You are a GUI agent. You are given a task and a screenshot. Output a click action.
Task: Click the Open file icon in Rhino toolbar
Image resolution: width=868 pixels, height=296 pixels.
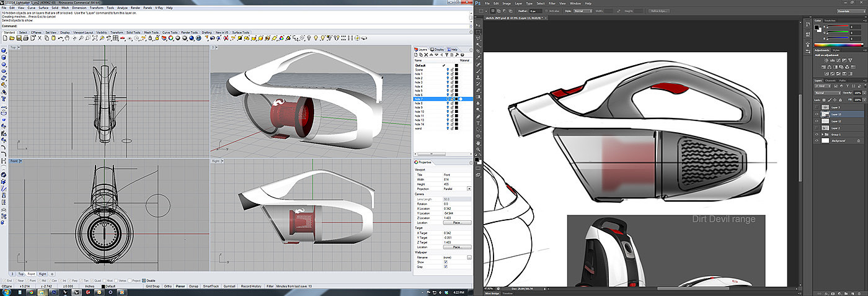point(11,39)
